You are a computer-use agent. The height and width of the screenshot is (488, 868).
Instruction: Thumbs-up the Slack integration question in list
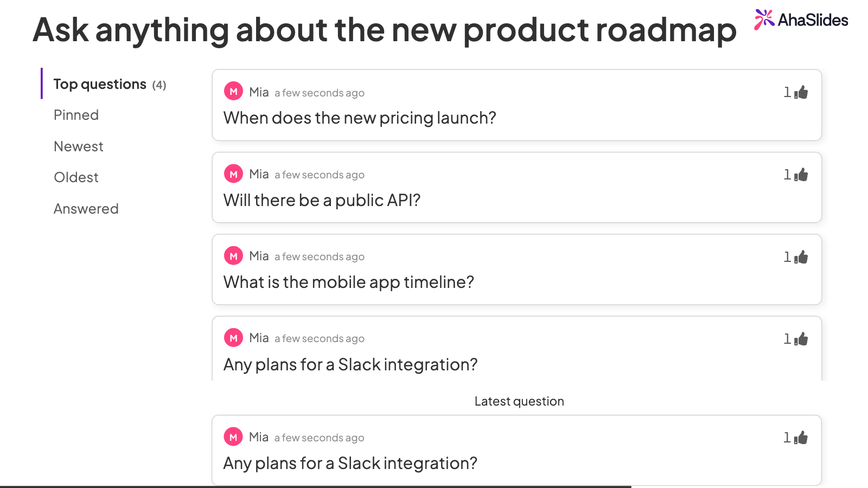coord(801,339)
